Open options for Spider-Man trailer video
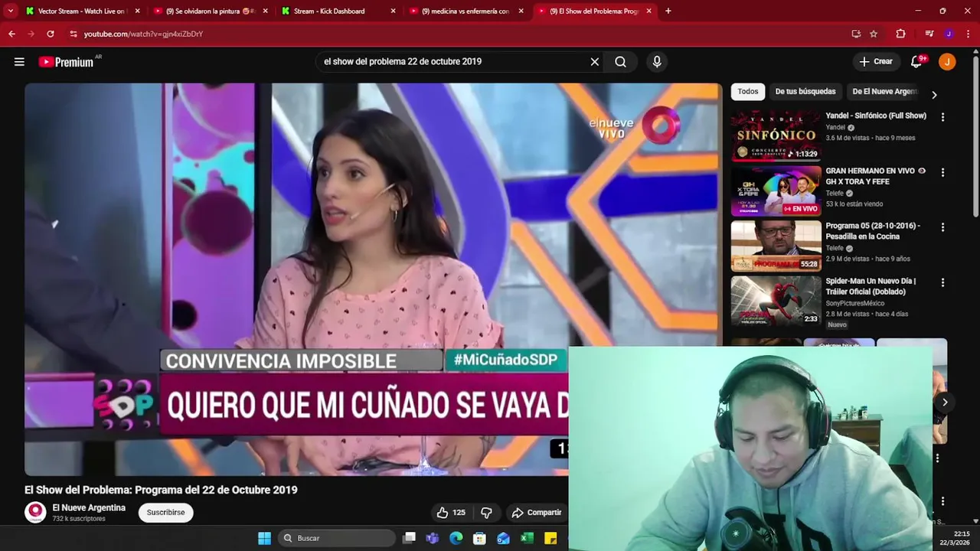Image resolution: width=980 pixels, height=551 pixels. pos(942,282)
